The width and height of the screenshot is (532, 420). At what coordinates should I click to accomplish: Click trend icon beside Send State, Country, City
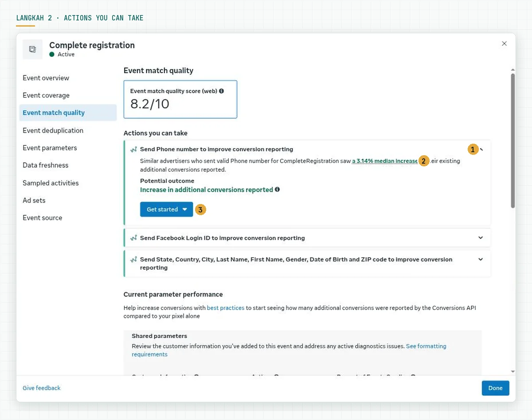tap(133, 259)
